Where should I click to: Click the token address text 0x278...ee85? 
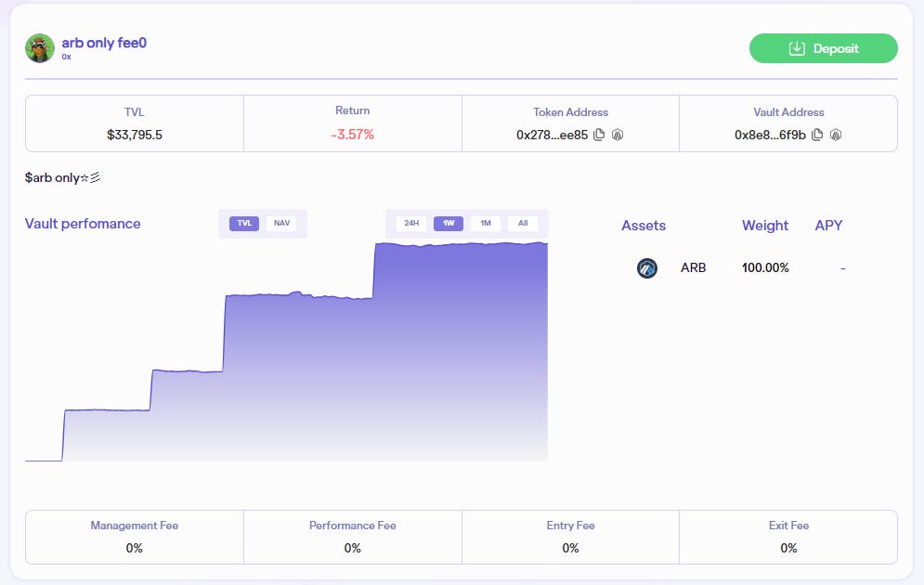(x=553, y=135)
